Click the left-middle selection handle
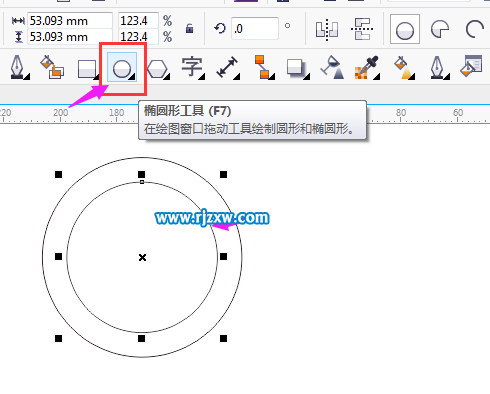The width and height of the screenshot is (490, 394). (x=58, y=256)
